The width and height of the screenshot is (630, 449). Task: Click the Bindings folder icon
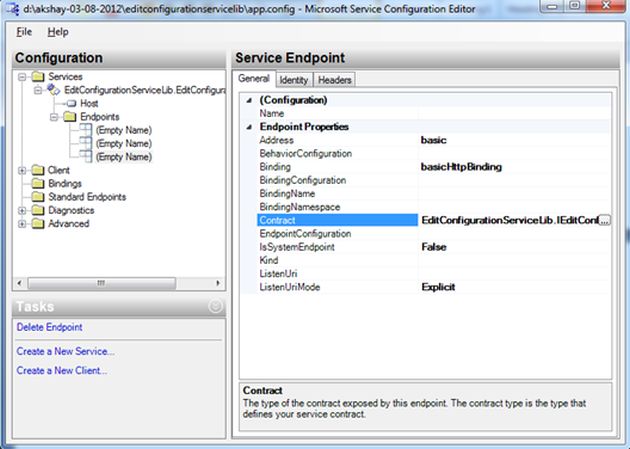click(x=38, y=184)
